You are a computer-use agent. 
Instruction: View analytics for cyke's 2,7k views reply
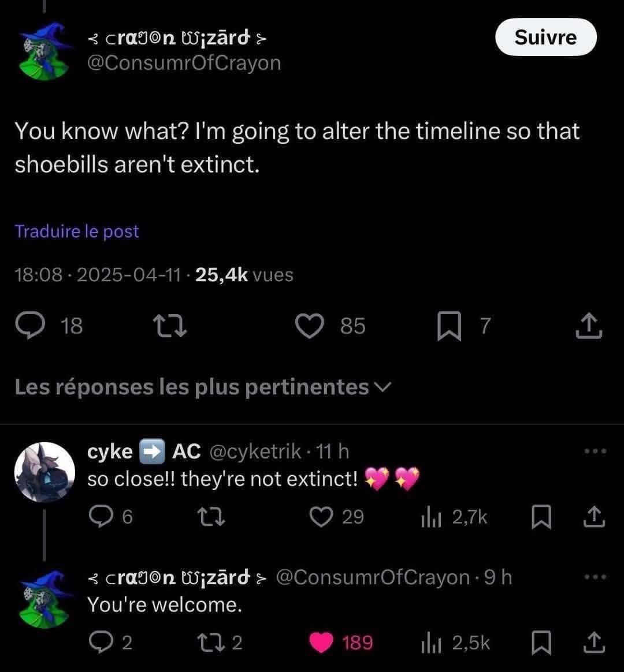coord(431,518)
